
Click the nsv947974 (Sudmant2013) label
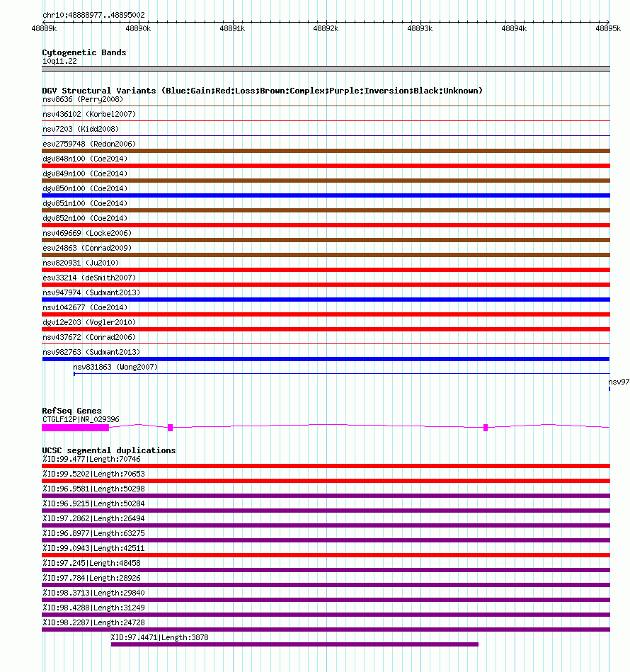click(x=91, y=292)
